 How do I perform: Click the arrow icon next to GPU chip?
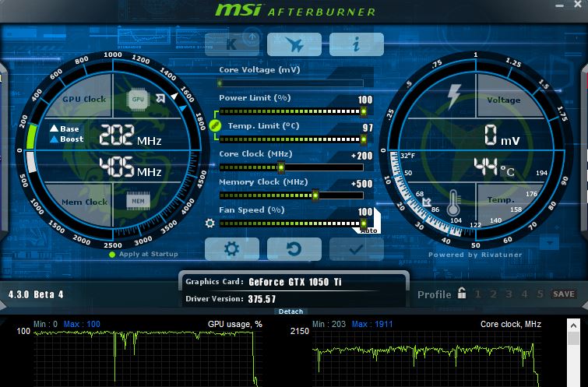point(160,98)
